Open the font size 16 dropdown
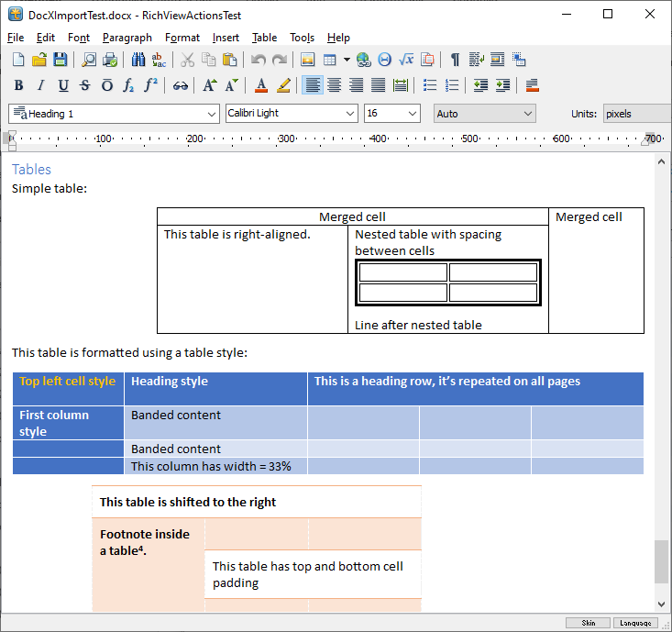This screenshot has height=632, width=672. 412,114
